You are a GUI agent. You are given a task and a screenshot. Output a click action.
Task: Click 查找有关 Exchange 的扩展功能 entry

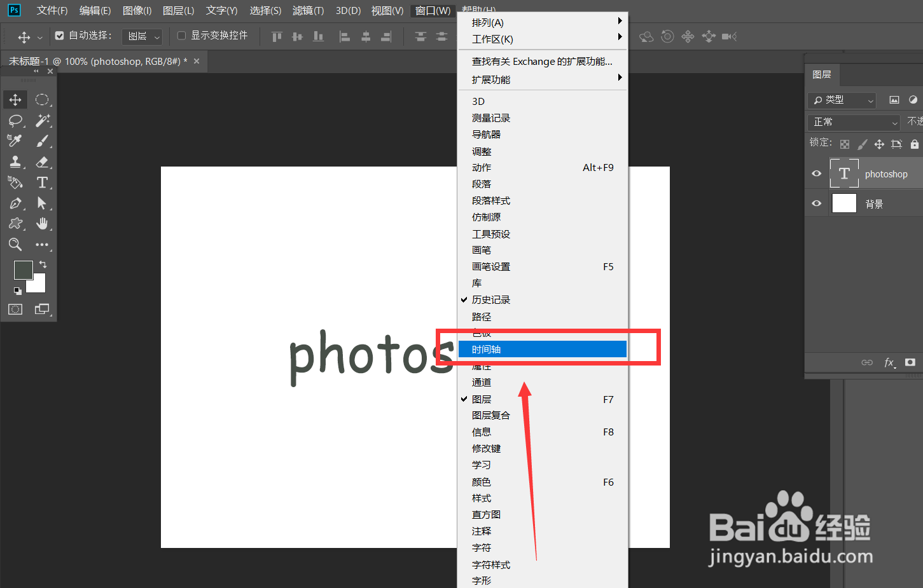(543, 62)
